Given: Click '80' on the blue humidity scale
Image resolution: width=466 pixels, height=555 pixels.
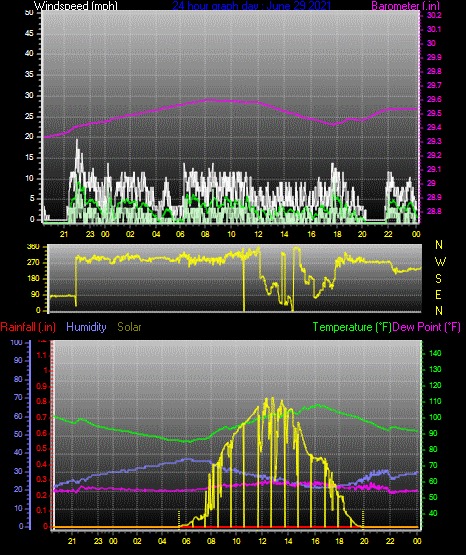Looking at the screenshot, I should pos(18,379).
